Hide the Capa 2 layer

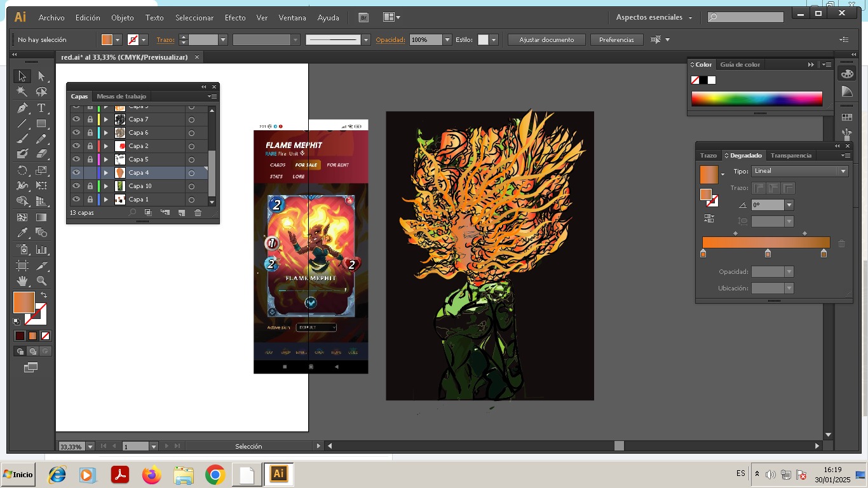point(76,146)
